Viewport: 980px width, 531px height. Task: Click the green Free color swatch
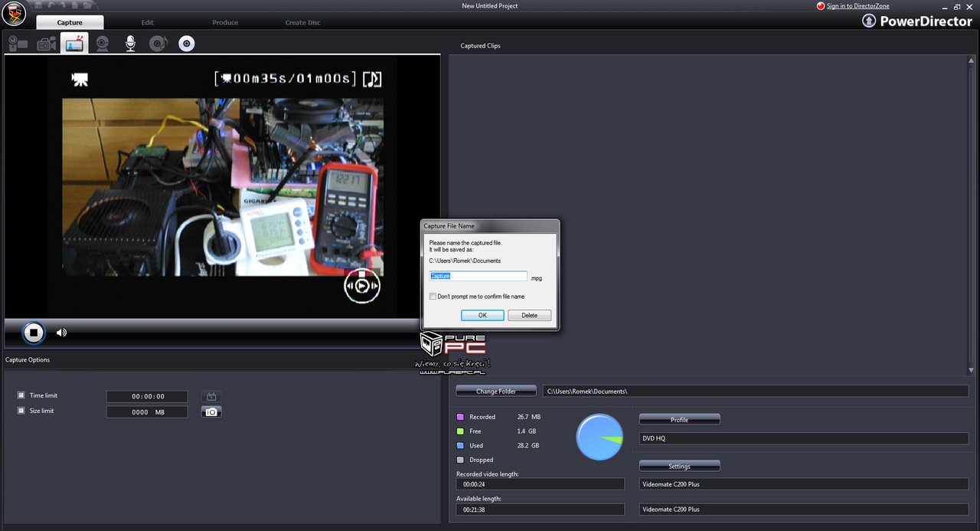tap(460, 431)
